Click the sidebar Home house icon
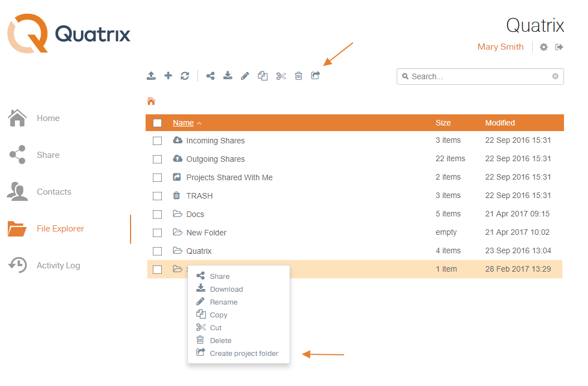The width and height of the screenshot is (588, 386). (17, 118)
